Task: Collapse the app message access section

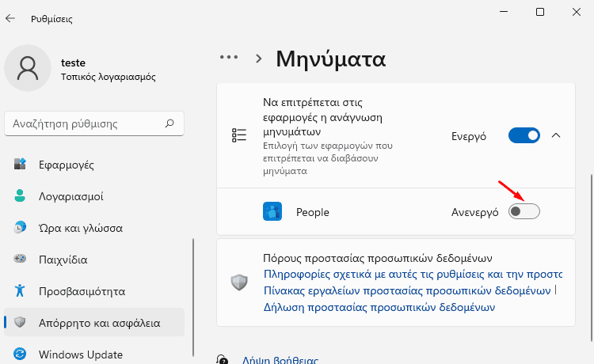Action: click(x=556, y=135)
